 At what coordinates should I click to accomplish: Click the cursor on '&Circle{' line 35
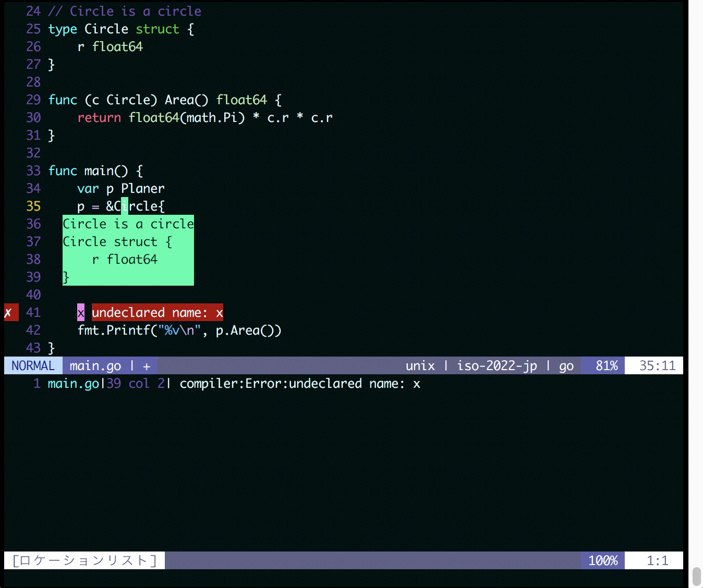coord(124,206)
